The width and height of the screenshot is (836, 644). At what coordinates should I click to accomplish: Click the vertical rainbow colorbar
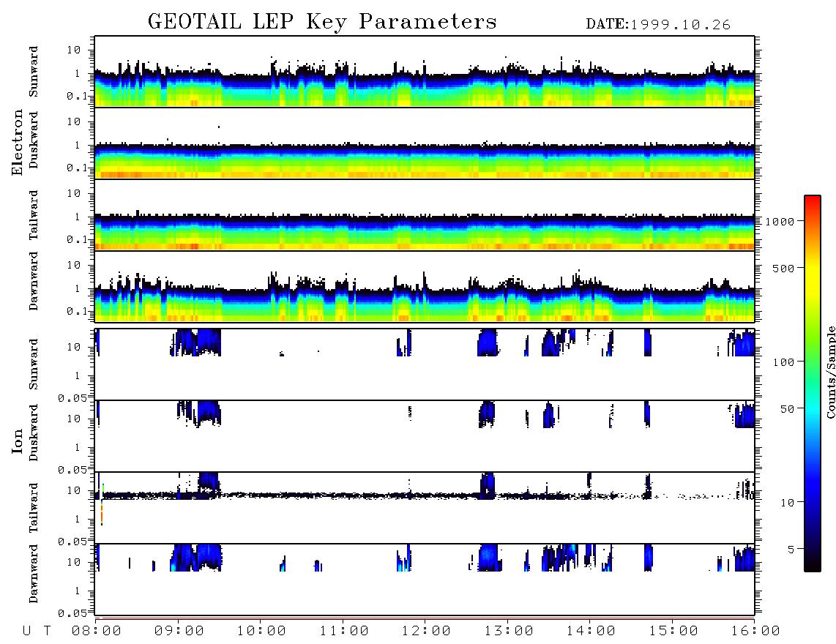click(x=813, y=383)
